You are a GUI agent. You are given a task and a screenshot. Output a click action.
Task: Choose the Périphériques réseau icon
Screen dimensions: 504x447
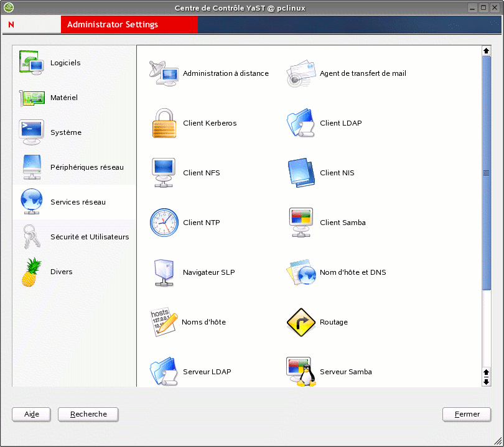[x=32, y=167]
